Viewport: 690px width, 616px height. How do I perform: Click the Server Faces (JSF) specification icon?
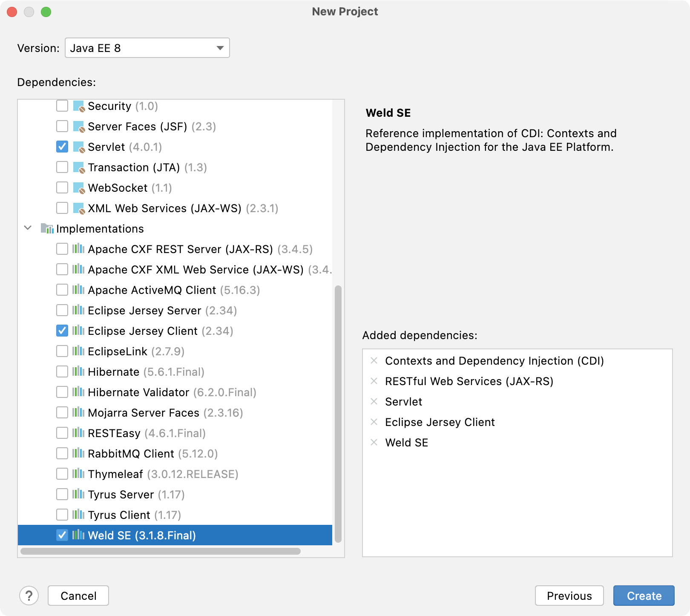coord(79,127)
